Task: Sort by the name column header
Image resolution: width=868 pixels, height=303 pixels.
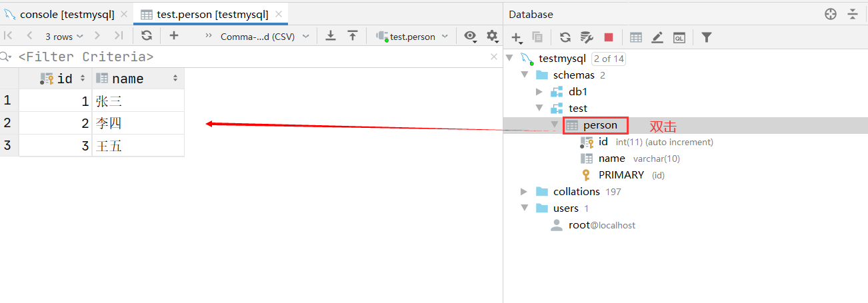Action: (x=138, y=79)
